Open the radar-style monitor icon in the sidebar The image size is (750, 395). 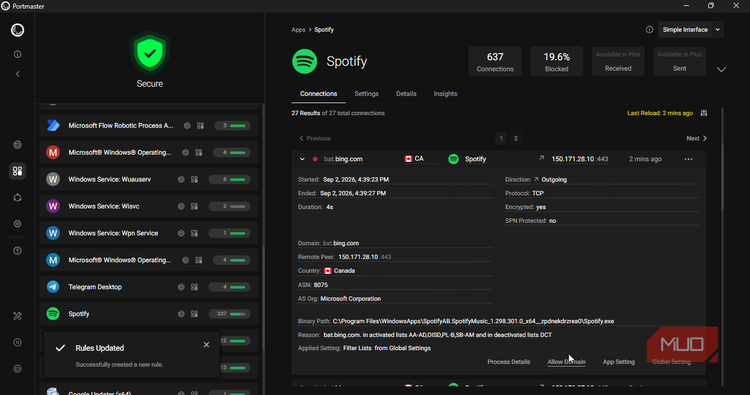coord(18,144)
